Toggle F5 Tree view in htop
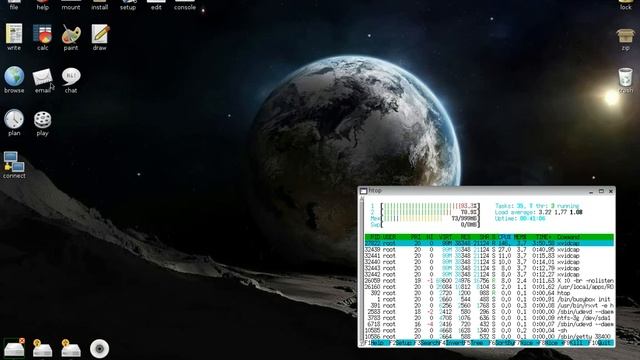640x360 pixels. tap(477, 343)
